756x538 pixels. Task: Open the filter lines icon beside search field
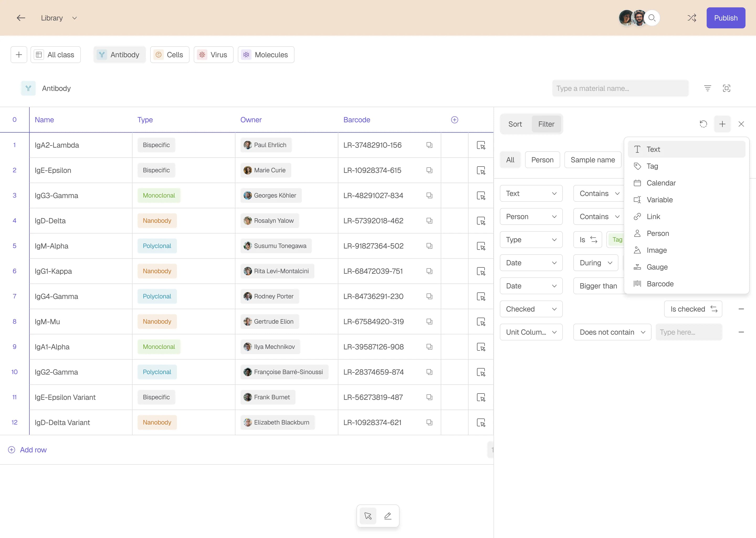tap(707, 89)
